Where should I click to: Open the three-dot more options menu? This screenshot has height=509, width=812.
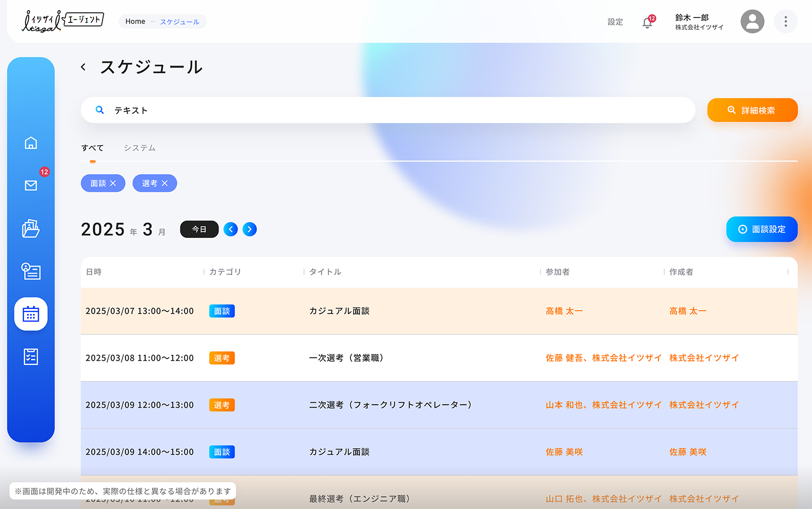pos(785,22)
